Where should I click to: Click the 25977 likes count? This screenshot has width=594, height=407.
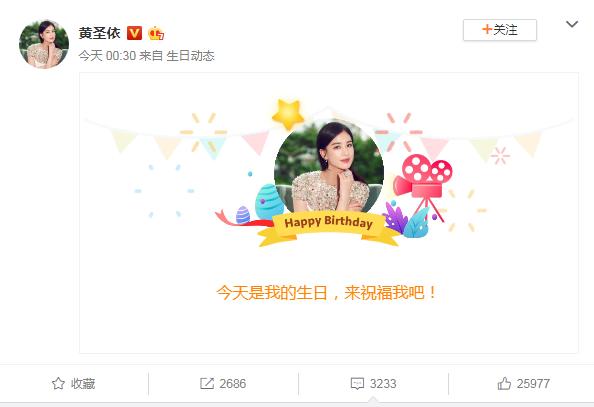(x=533, y=384)
